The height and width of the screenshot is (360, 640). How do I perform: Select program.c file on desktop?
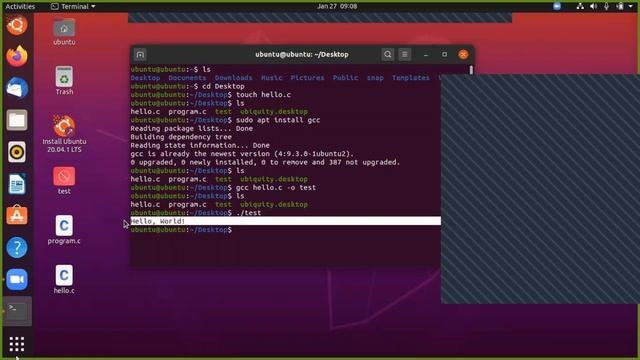pyautogui.click(x=64, y=230)
